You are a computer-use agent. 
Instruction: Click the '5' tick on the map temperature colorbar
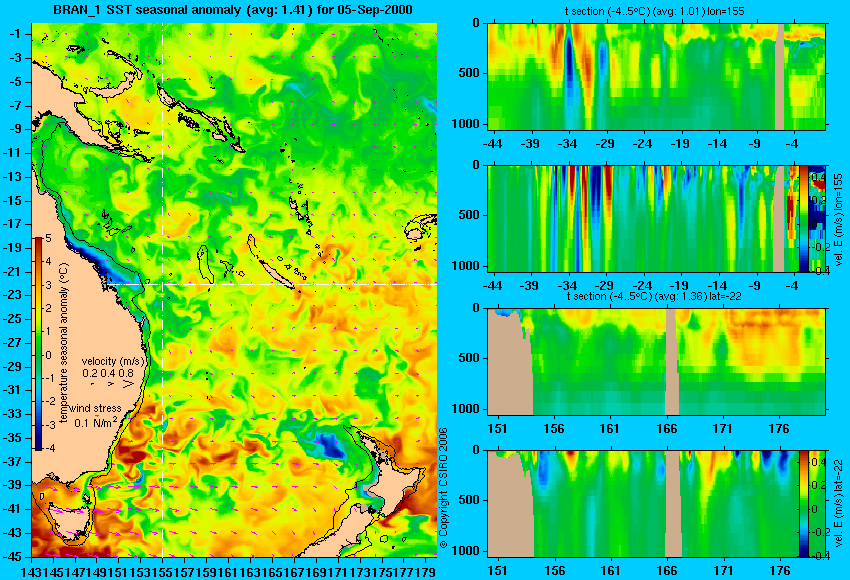(x=48, y=238)
